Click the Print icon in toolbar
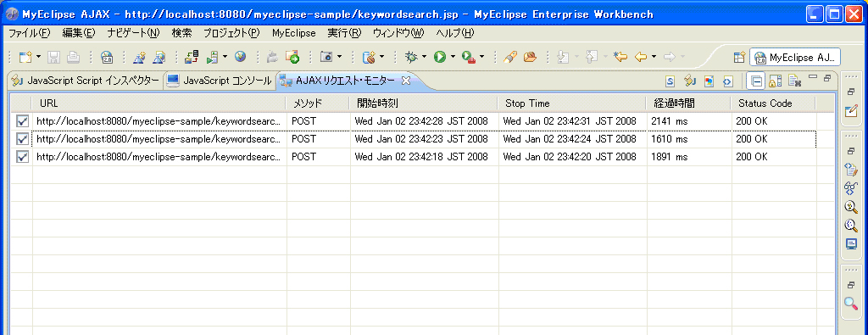Screen dimensions: 868x335 74,57
